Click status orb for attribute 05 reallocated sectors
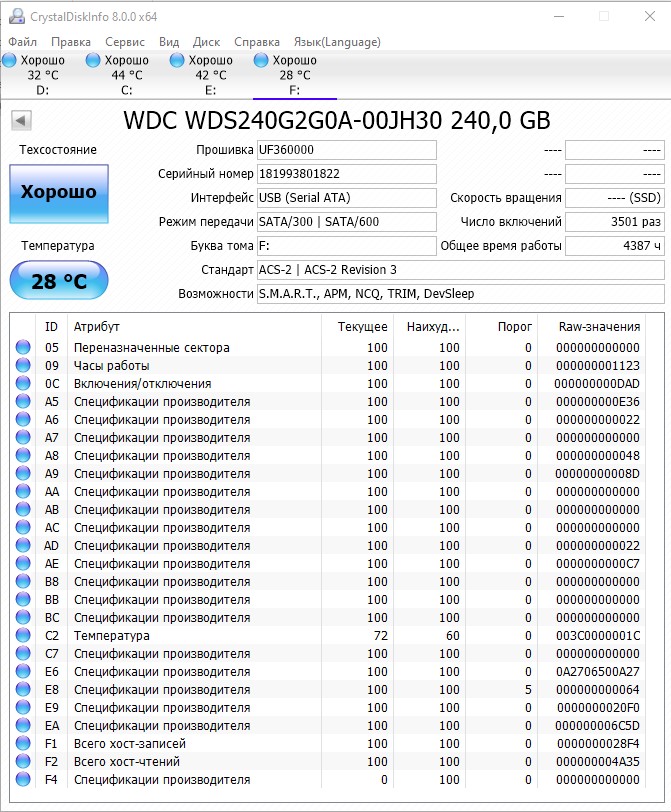The image size is (671, 812). [x=23, y=348]
